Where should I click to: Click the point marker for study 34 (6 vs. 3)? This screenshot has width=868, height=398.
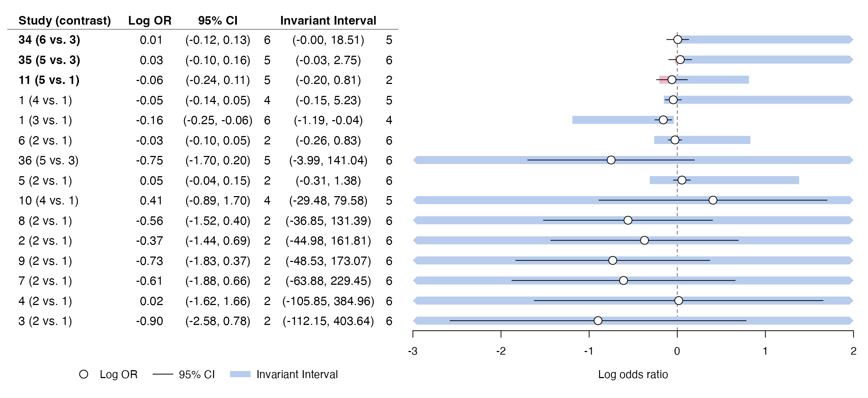pos(678,39)
